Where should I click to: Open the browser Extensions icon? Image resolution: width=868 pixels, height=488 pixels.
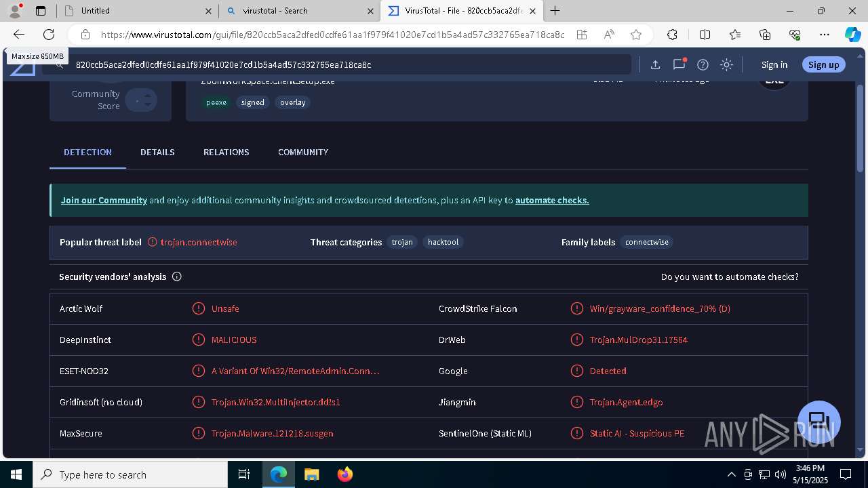click(672, 35)
